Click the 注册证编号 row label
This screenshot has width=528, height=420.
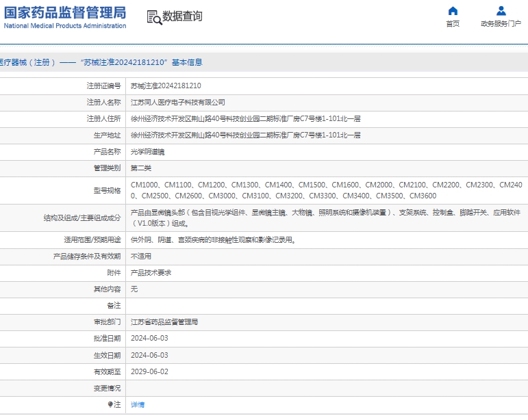[x=103, y=86]
